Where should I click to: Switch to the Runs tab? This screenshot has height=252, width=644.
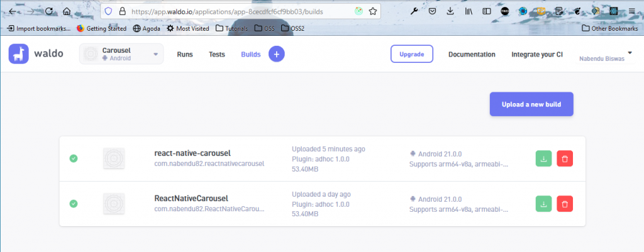click(185, 55)
